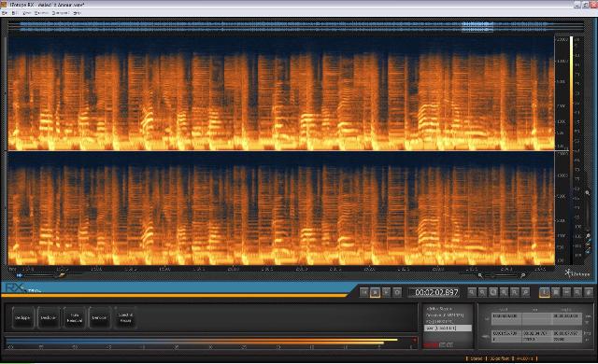
Task: Select the highlighted time selection tool
Action: 545,292
